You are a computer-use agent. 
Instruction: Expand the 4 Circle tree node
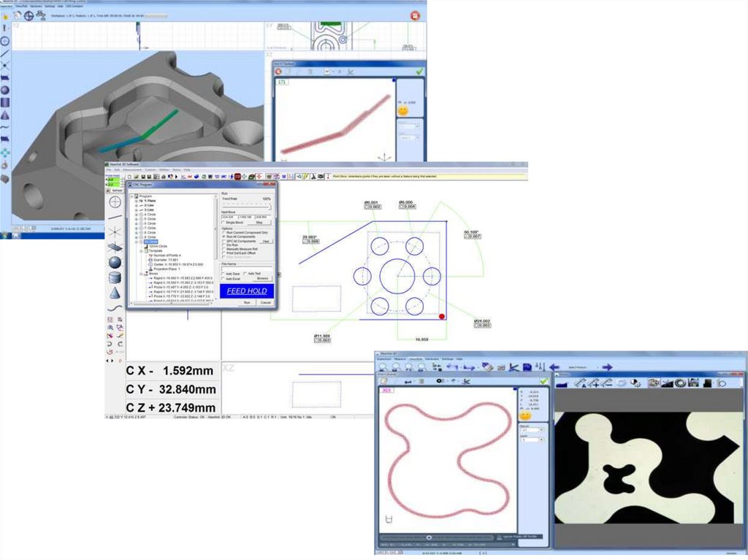(x=136, y=215)
